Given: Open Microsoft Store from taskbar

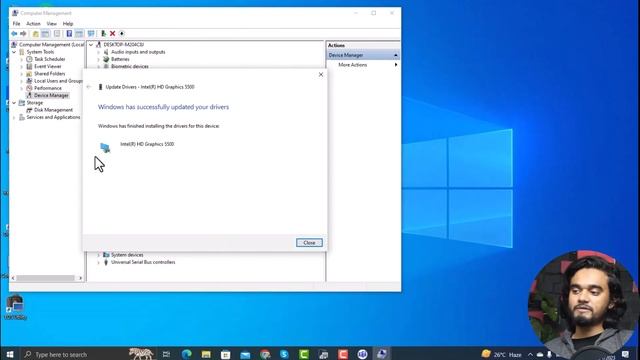Looking at the screenshot, I should point(225,354).
